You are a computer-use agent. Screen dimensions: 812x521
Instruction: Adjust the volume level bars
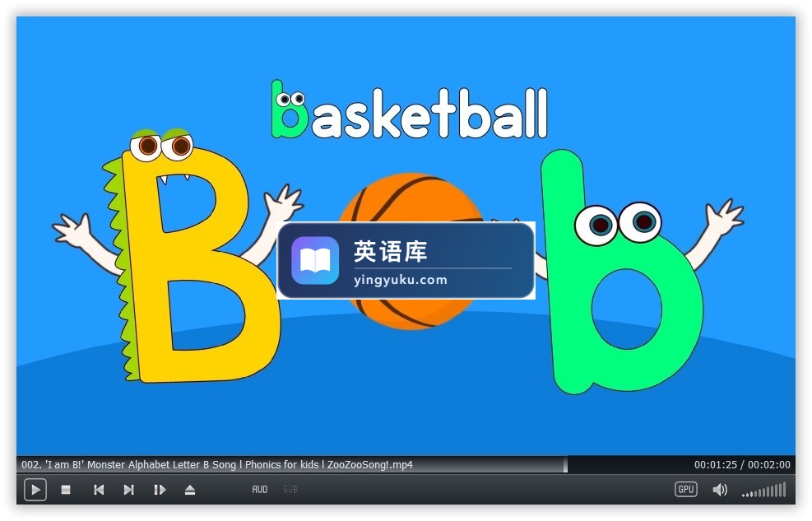click(x=764, y=490)
